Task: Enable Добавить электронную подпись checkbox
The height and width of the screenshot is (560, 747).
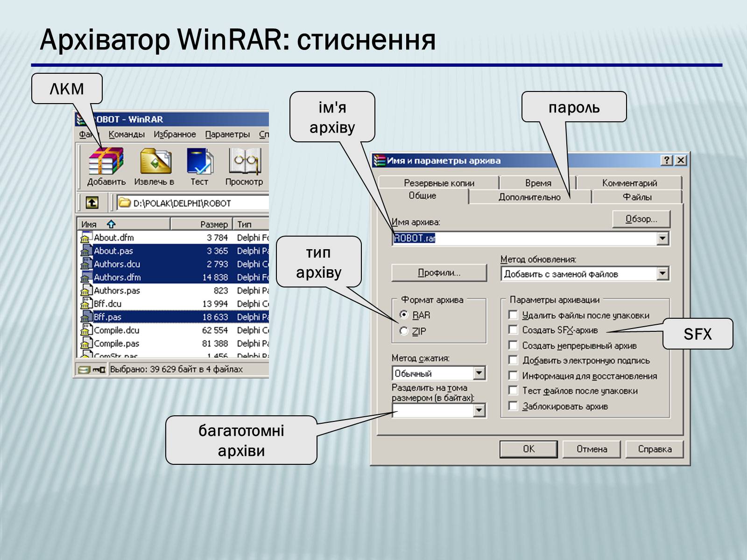Action: click(513, 360)
